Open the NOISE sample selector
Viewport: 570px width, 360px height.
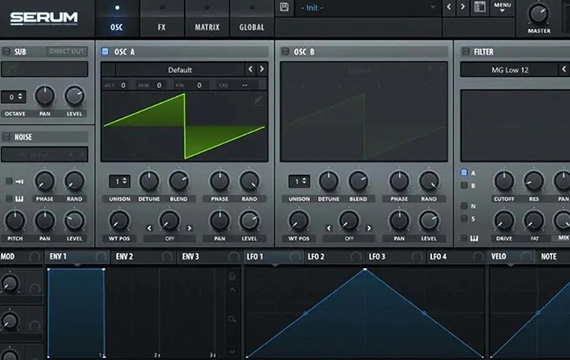tap(45, 155)
